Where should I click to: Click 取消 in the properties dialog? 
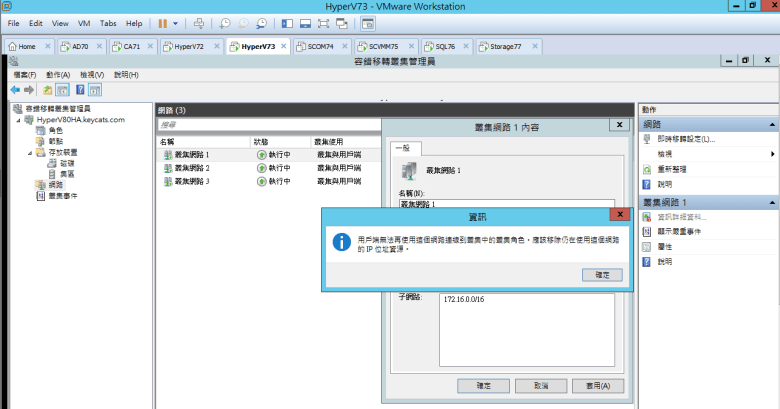click(541, 385)
